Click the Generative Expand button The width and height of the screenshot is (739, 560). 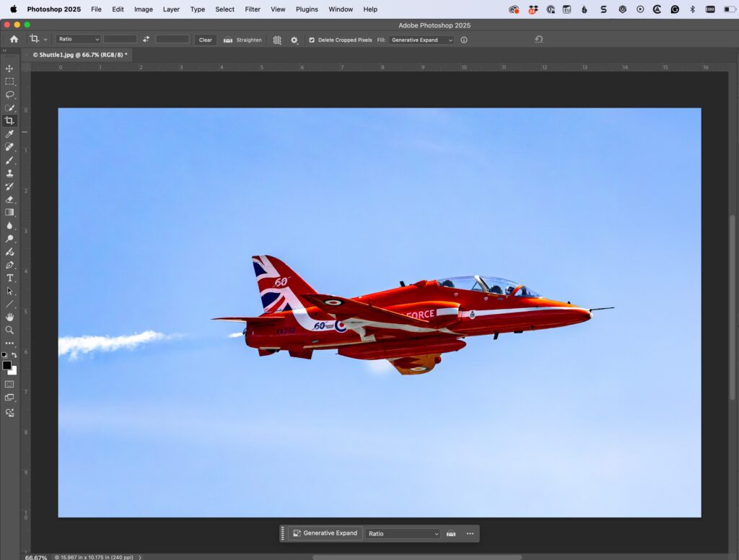325,533
